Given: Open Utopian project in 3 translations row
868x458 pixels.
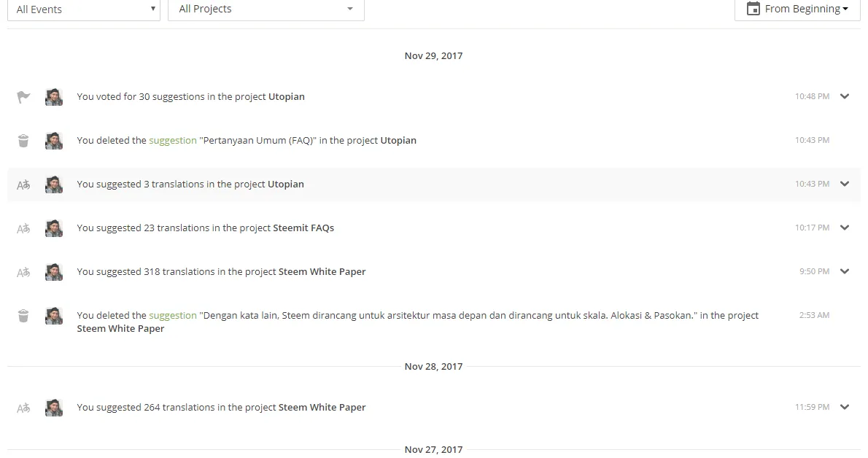Looking at the screenshot, I should tap(286, 185).
